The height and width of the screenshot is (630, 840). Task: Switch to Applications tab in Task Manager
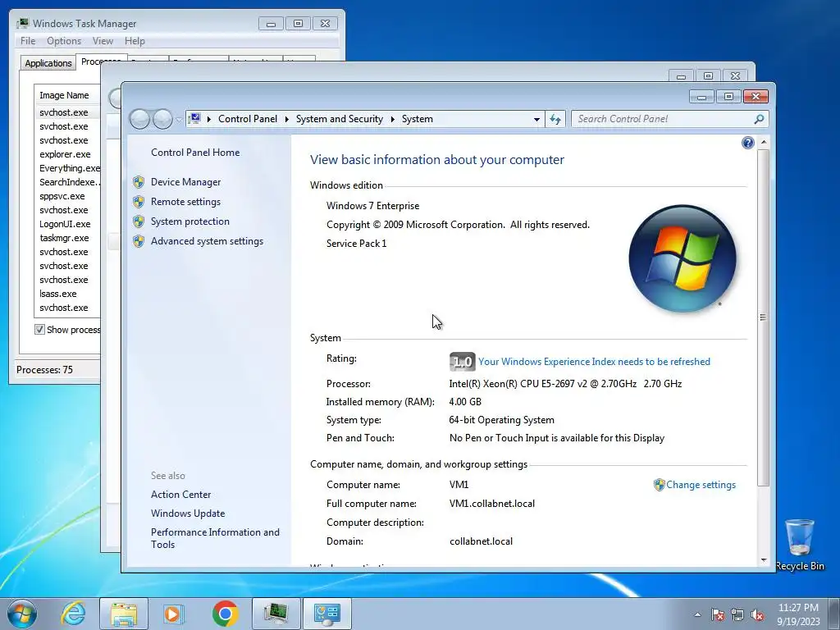[48, 63]
